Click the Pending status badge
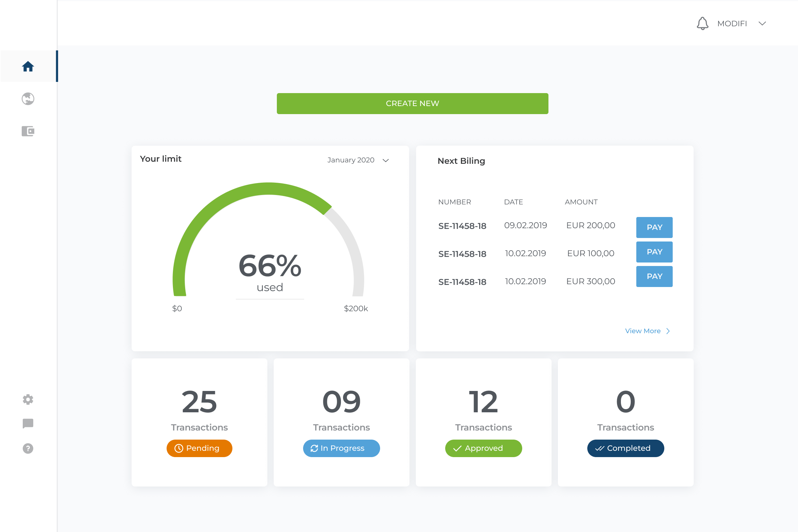This screenshot has height=532, width=798. click(x=199, y=448)
